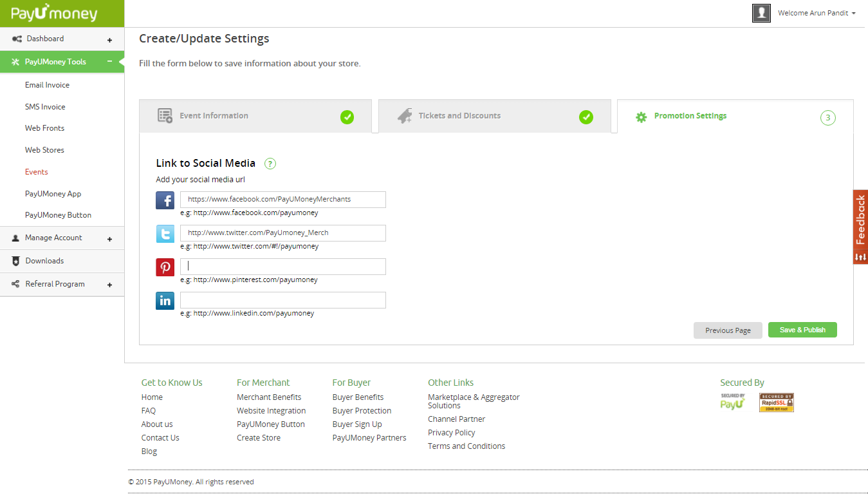Click the Tickets and Discounts ticket icon
This screenshot has width=868, height=503.
pos(404,116)
